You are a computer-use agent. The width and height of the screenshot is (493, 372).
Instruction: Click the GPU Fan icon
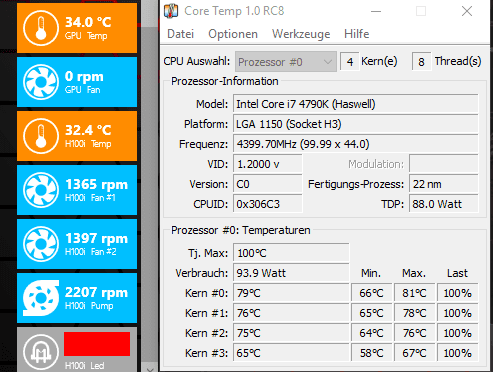point(41,82)
